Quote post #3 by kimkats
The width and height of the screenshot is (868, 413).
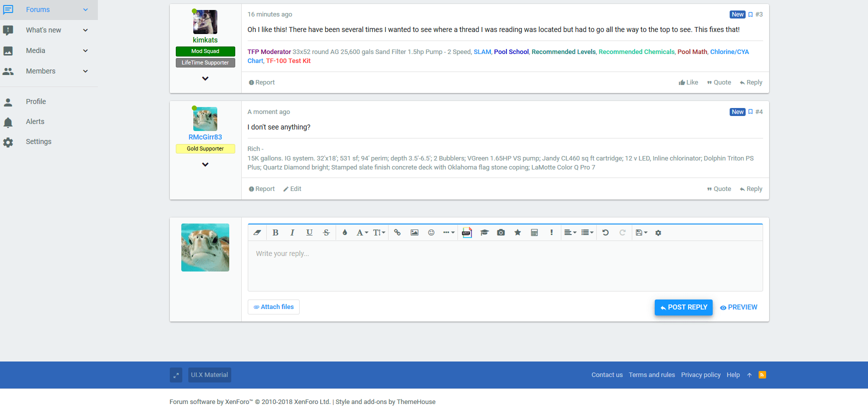[719, 82]
